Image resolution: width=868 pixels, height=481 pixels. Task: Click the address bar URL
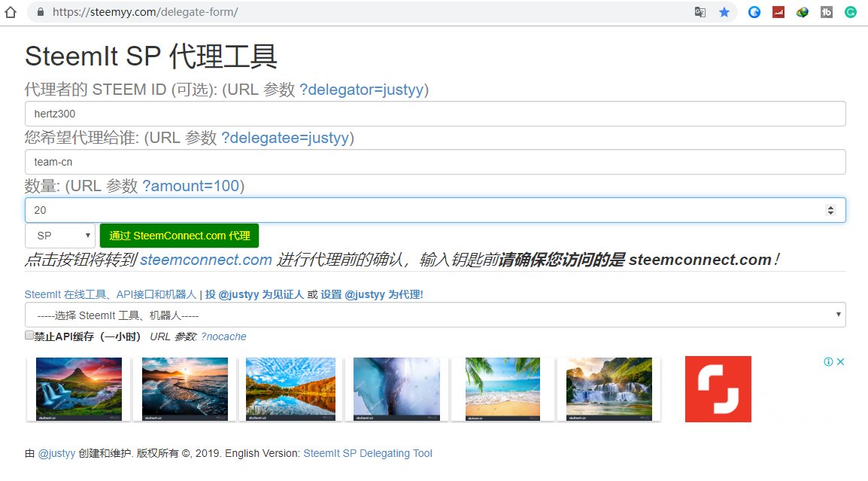pyautogui.click(x=145, y=12)
